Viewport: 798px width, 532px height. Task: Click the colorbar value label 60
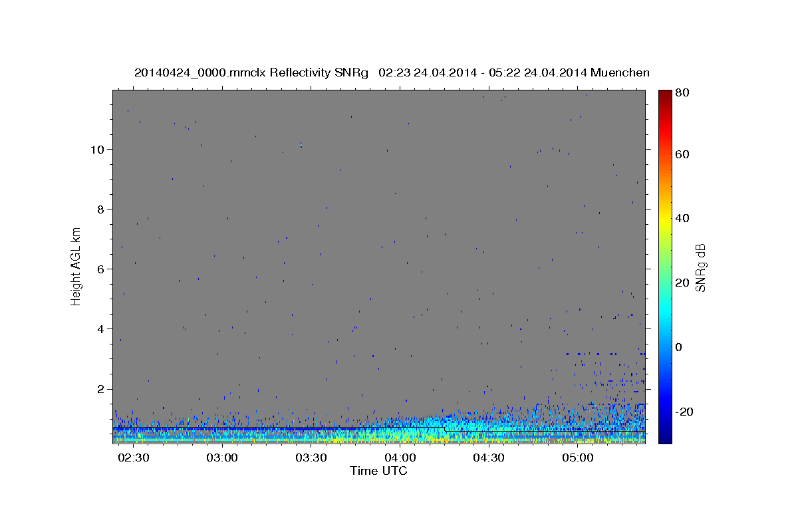(x=682, y=154)
